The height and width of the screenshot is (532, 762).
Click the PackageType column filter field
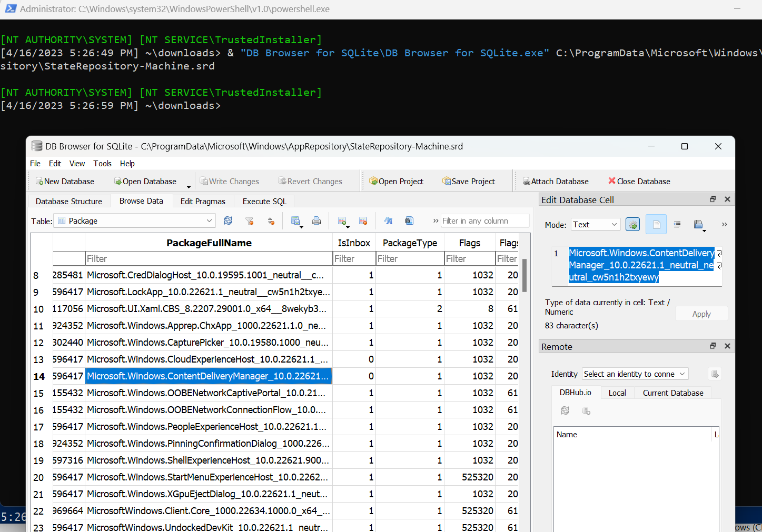pyautogui.click(x=410, y=259)
